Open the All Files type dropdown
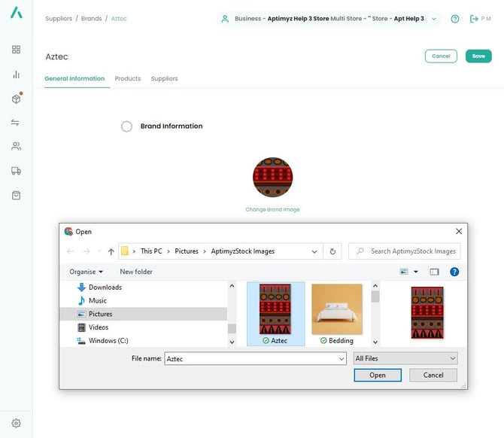Image resolution: width=504 pixels, height=438 pixels. 405,359
